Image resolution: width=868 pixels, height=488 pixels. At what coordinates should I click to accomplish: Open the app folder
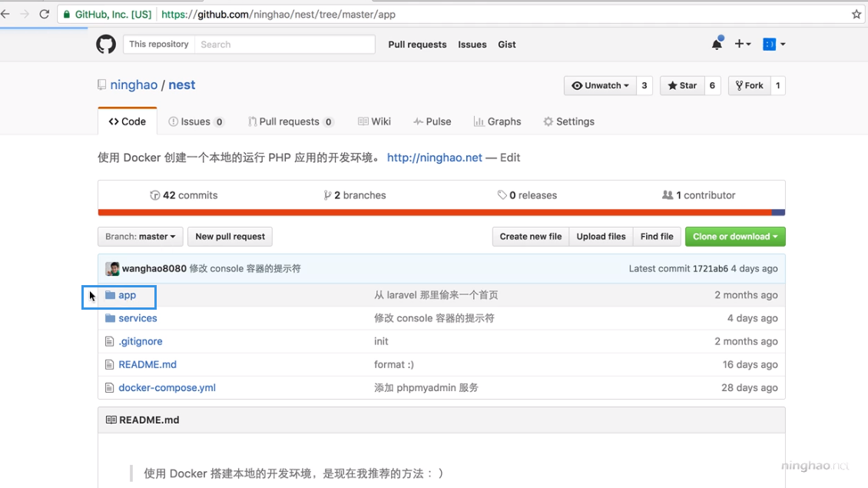[x=128, y=295]
